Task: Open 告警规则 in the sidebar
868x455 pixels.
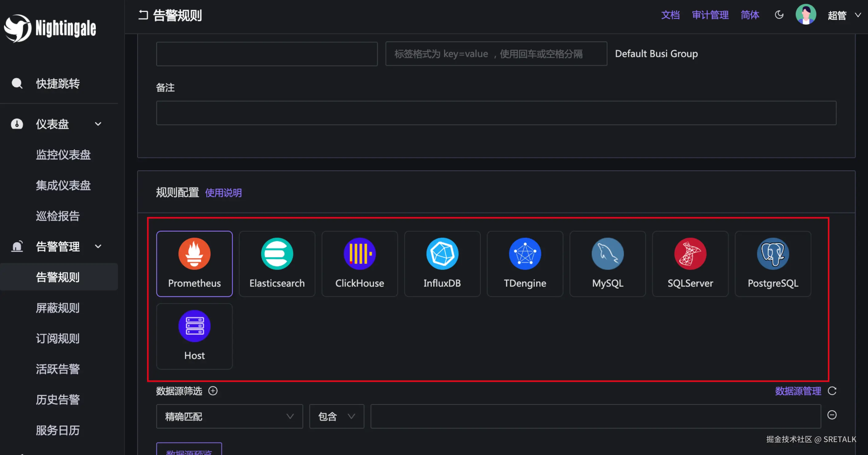Action: pyautogui.click(x=58, y=277)
